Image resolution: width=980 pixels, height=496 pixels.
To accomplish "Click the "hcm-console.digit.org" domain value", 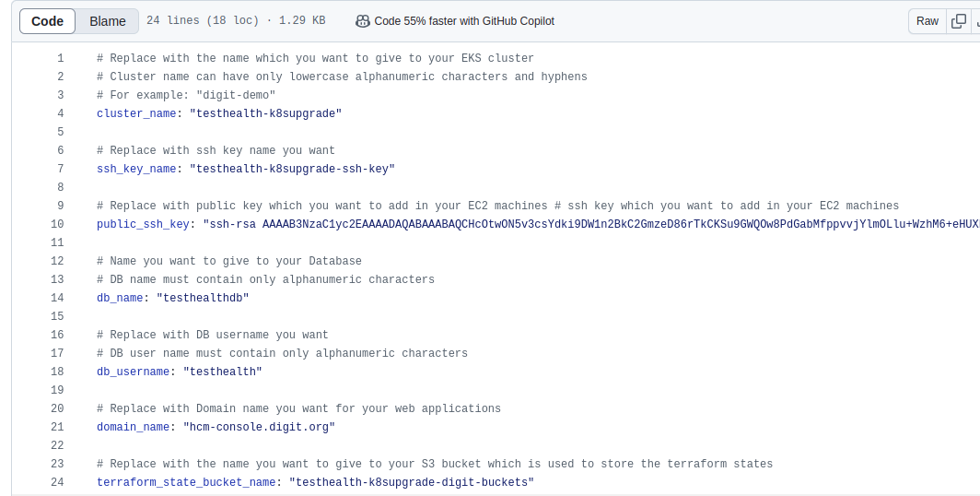I will [x=259, y=427].
